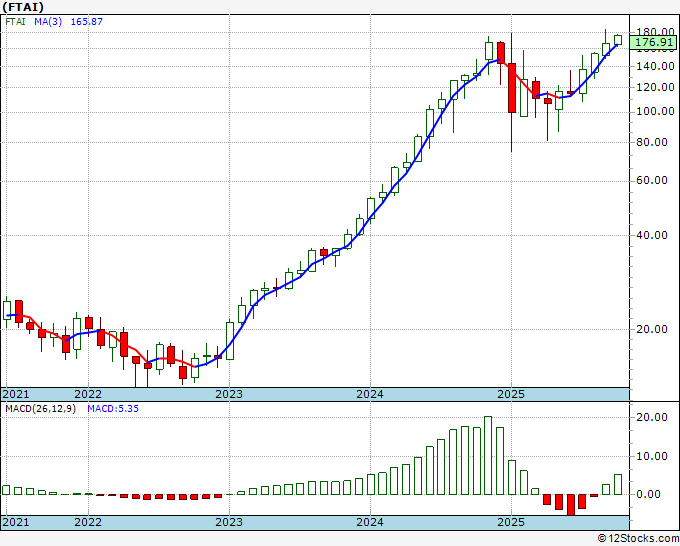This screenshot has width=680, height=546.
Task: Select 2023 on the price chart timeline
Action: pyautogui.click(x=229, y=394)
